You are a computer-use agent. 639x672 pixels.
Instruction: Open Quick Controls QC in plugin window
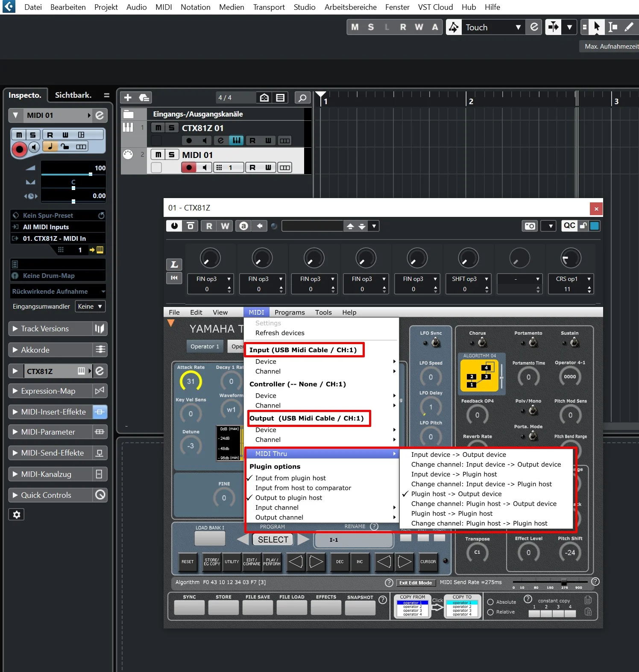(569, 226)
